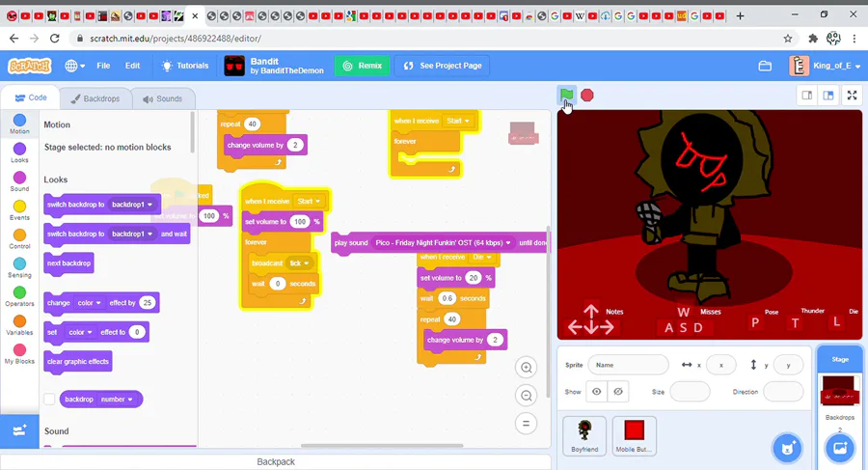Hide the sprite with crossed eye icon
868x470 pixels.
[x=618, y=391]
